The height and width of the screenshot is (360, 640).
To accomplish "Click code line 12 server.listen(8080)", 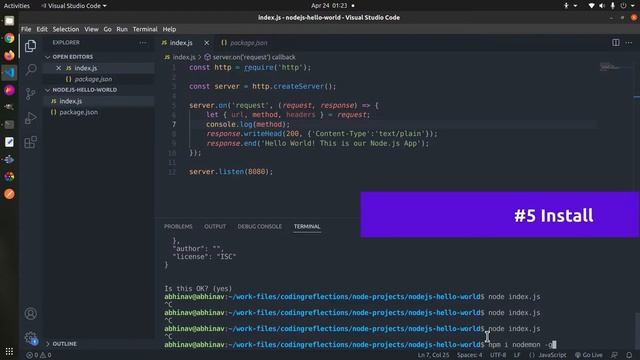I will (231, 172).
